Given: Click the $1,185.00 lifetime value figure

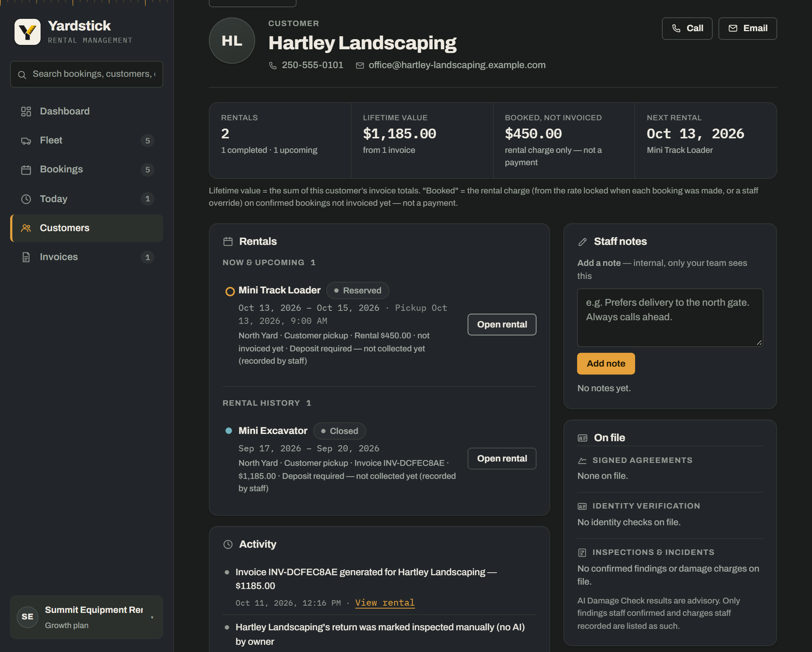Looking at the screenshot, I should tap(399, 134).
